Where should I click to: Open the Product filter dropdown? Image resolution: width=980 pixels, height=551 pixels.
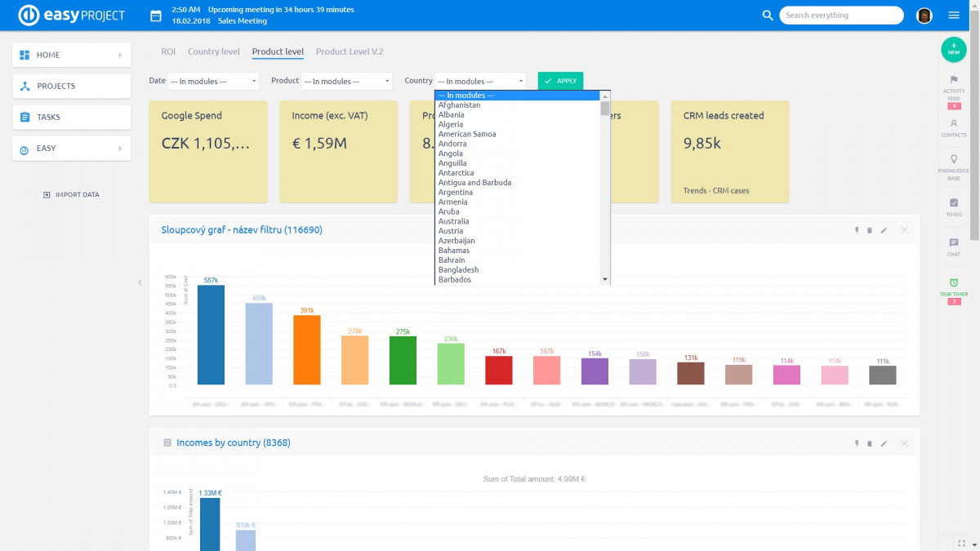[x=347, y=81]
